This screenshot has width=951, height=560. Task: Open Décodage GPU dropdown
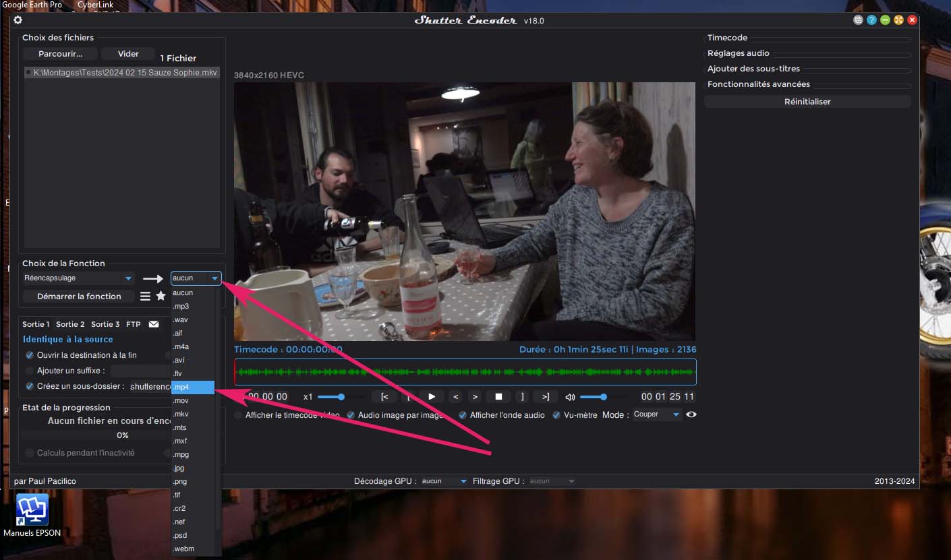tap(444, 481)
